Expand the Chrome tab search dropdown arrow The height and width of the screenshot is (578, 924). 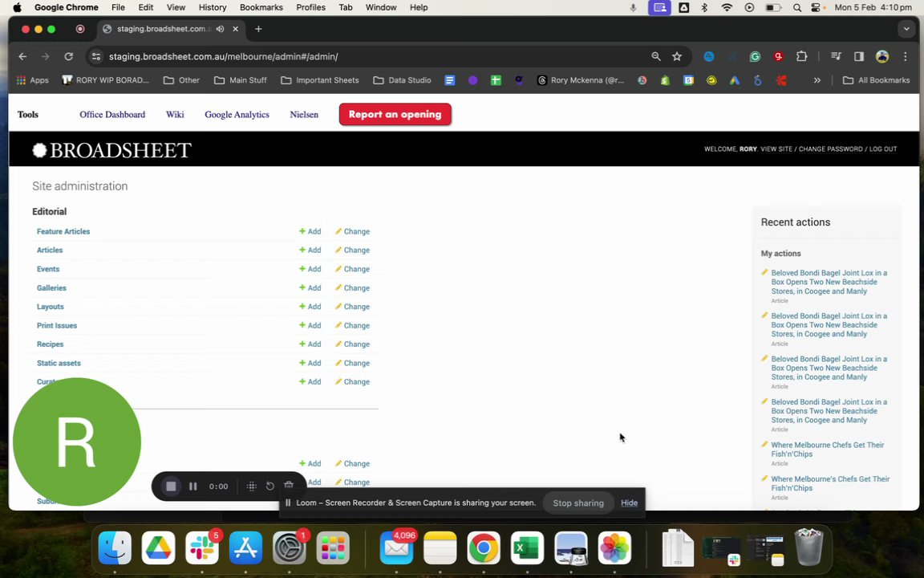coord(906,29)
